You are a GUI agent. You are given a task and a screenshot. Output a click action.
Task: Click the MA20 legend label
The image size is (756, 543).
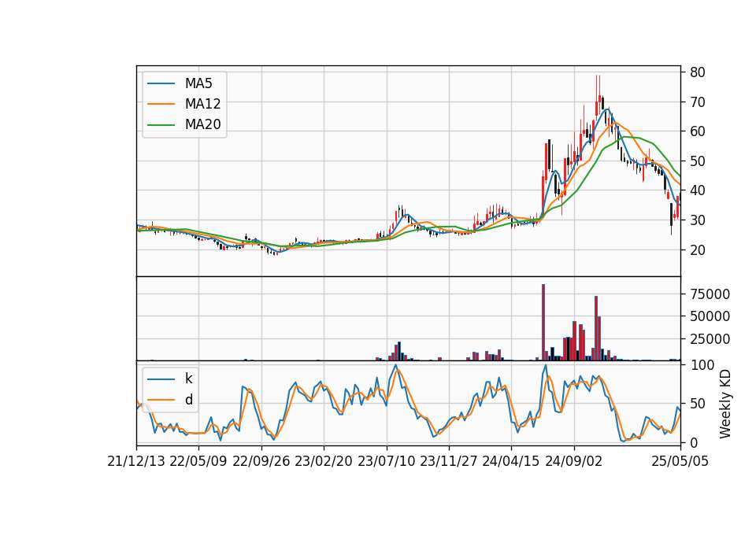point(202,124)
